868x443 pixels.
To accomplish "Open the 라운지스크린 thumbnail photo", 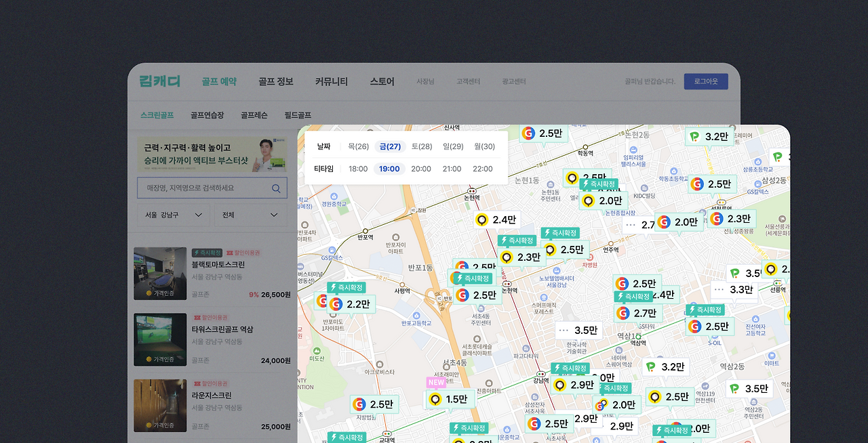I will [x=160, y=405].
